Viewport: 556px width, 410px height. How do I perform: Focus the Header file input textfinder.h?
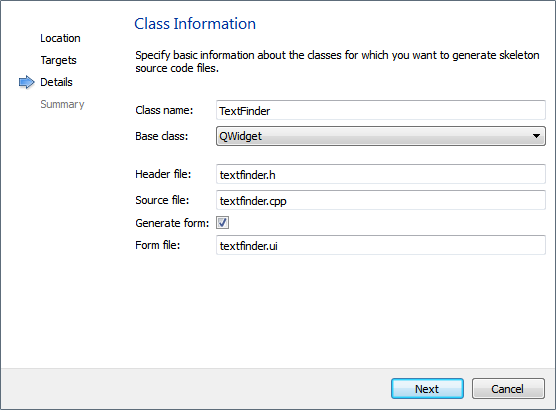381,174
